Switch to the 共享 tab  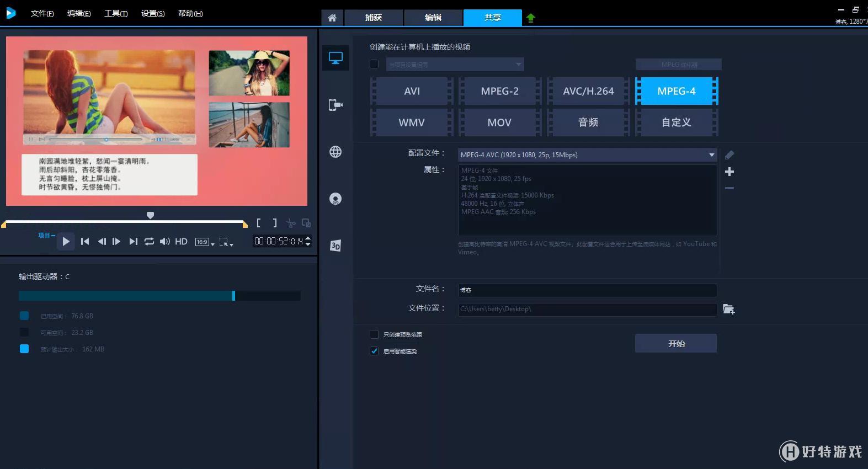coord(493,18)
